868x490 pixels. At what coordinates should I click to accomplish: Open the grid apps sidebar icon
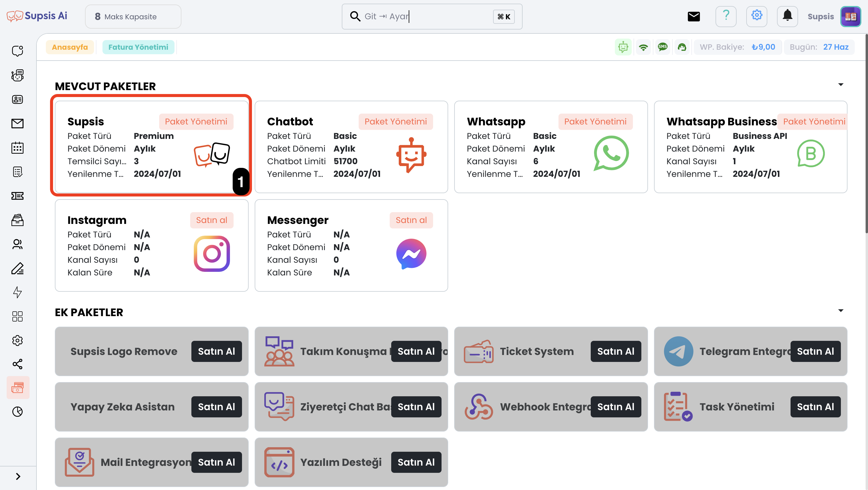pos(17,316)
